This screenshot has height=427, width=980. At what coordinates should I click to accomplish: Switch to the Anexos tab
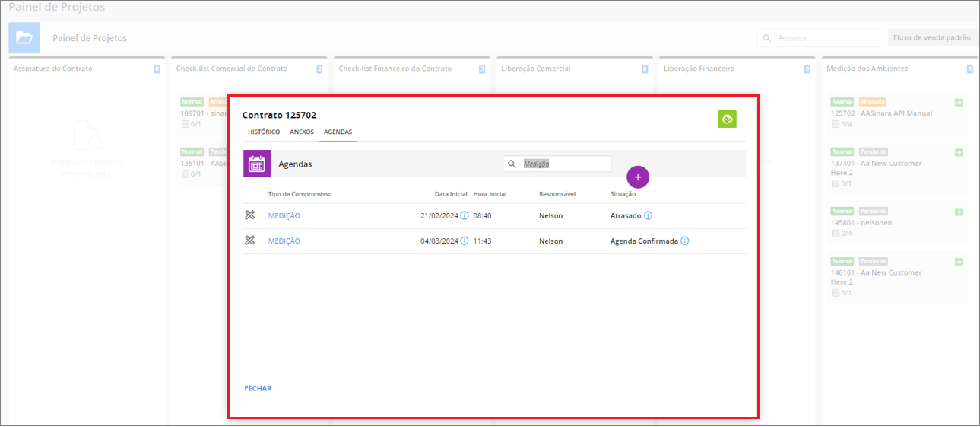coord(302,132)
